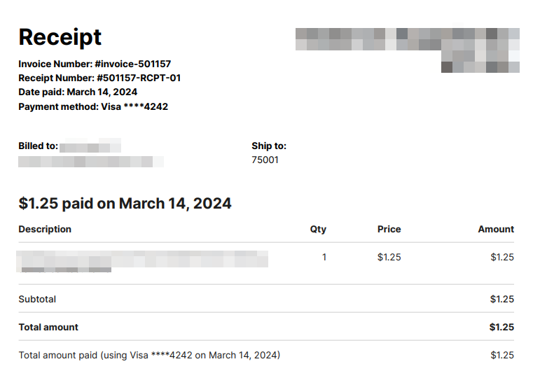The height and width of the screenshot is (392, 540).
Task: Click the Payment method Visa ****4242 line
Action: point(93,106)
